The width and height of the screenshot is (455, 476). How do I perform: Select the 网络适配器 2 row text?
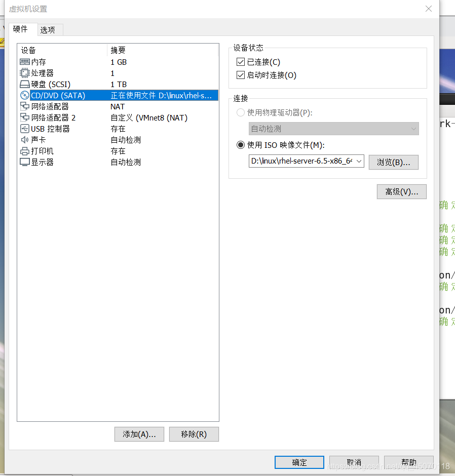coord(53,117)
